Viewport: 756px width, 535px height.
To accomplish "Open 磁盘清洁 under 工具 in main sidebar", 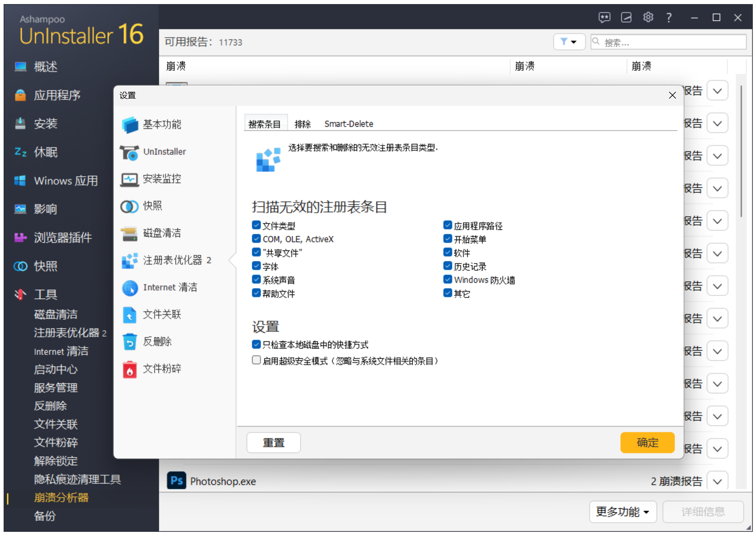I will (56, 315).
